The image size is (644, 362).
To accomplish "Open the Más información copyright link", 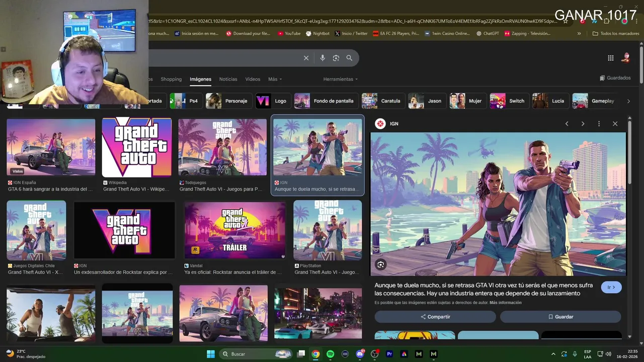I will [x=505, y=303].
